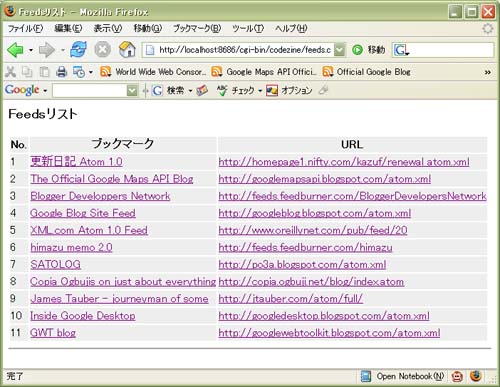Open the XML.com Atom 1.0 Feed link
The height and width of the screenshot is (387, 500).
(x=89, y=230)
